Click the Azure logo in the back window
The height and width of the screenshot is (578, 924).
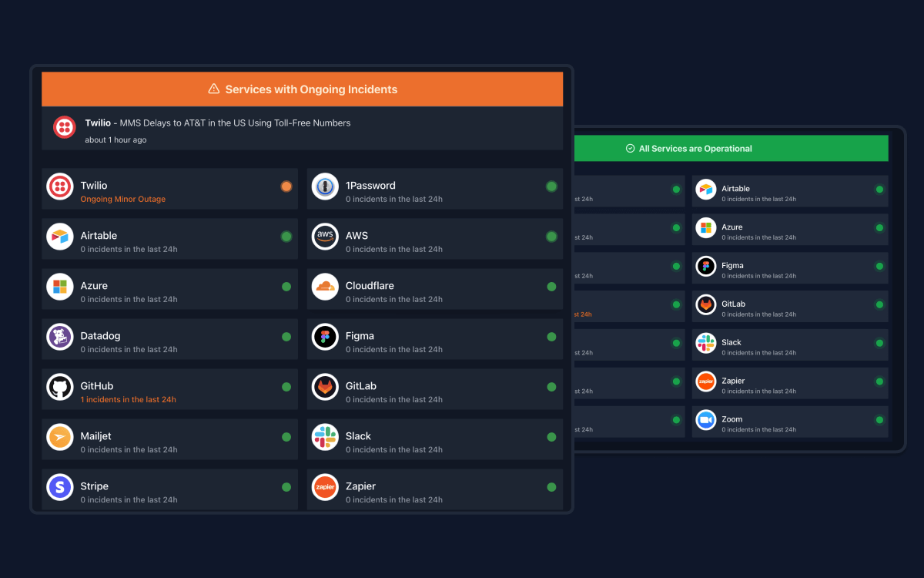pos(706,228)
